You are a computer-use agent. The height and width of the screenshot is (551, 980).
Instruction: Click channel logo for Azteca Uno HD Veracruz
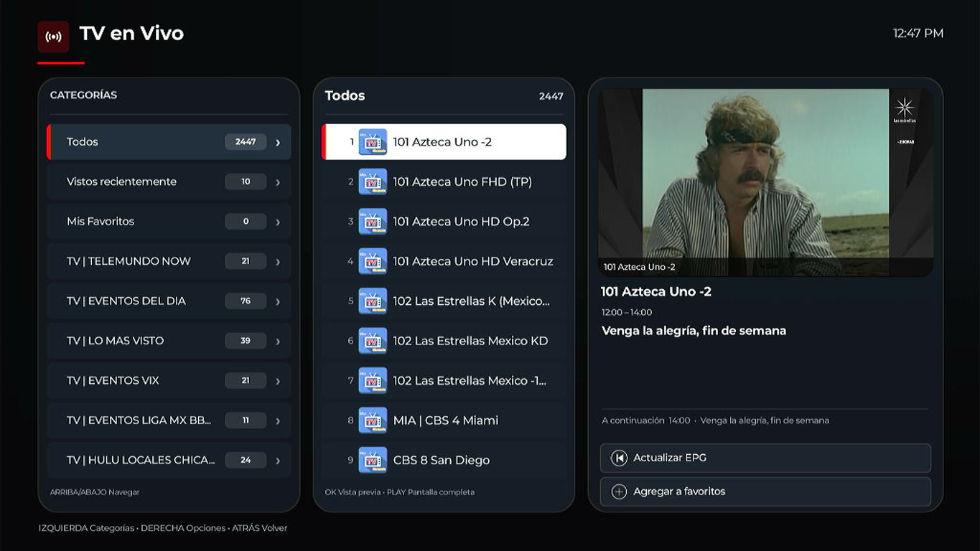point(373,261)
